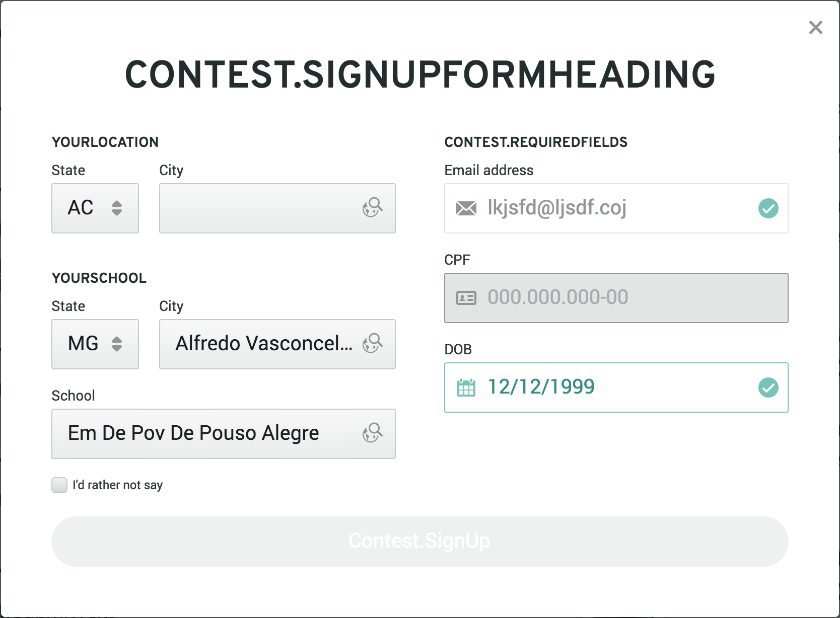Open the MG state dropdown under Yourschool
Image resolution: width=840 pixels, height=618 pixels.
pyautogui.click(x=95, y=344)
